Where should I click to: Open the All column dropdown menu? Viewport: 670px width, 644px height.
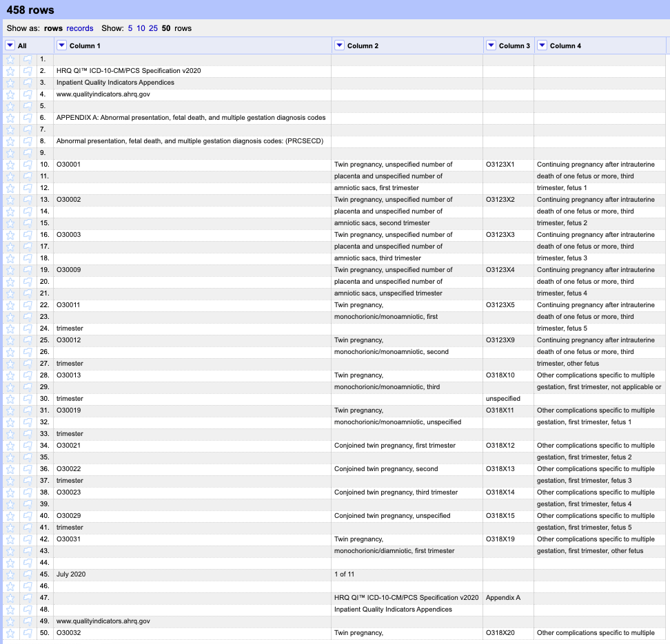pyautogui.click(x=10, y=45)
